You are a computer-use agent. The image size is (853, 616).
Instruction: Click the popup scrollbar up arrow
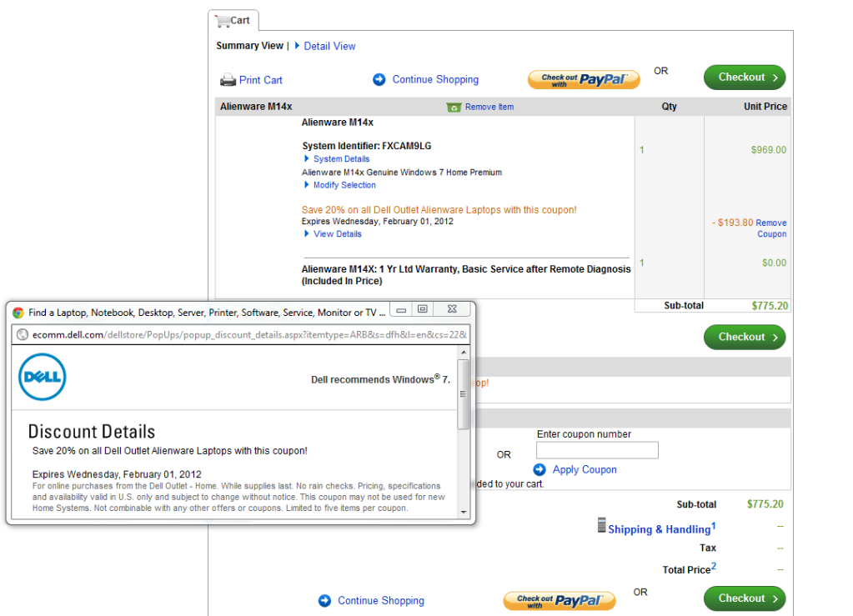coord(464,353)
